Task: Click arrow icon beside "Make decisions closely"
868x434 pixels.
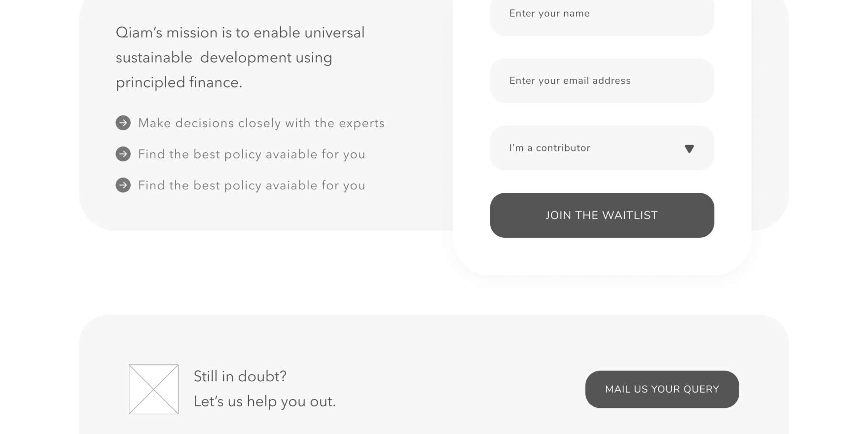Action: click(123, 123)
